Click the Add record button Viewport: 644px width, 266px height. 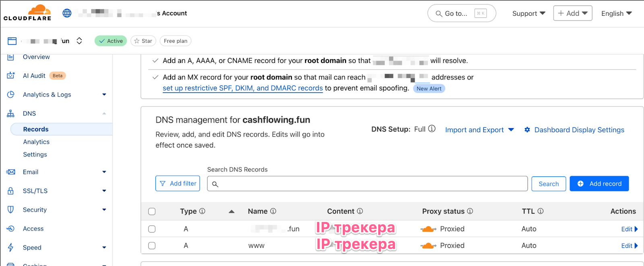[x=599, y=183]
